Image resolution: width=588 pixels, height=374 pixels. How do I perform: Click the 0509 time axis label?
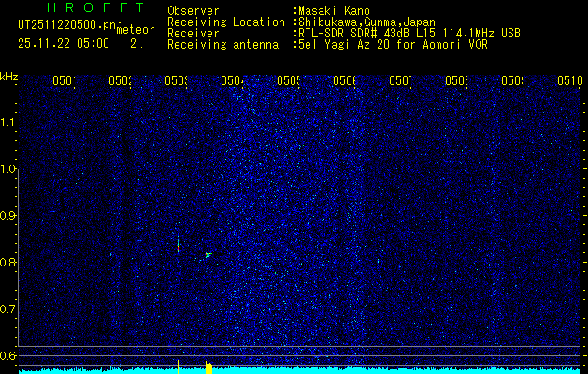[512, 80]
